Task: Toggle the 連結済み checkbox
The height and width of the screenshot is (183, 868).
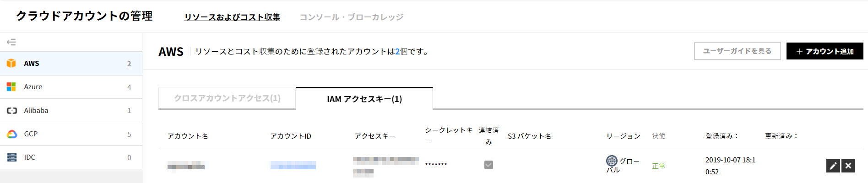Action: tap(488, 165)
